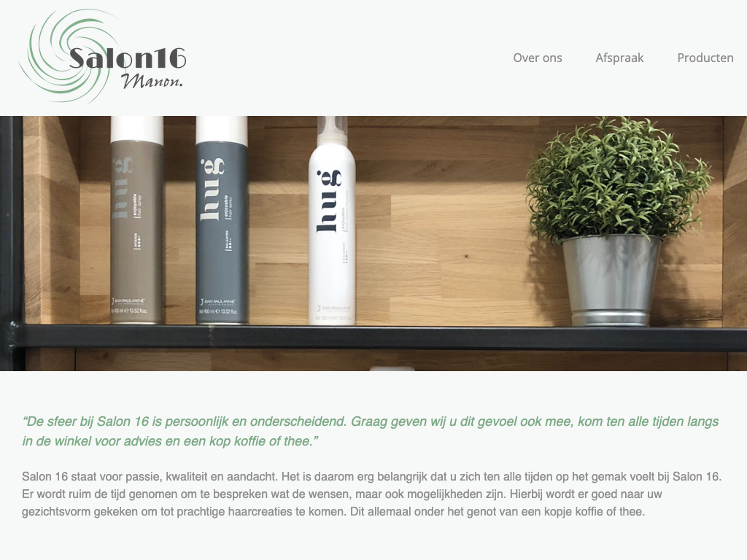Image resolution: width=747 pixels, height=560 pixels.
Task: Click the silver metal plant pot
Action: (611, 281)
